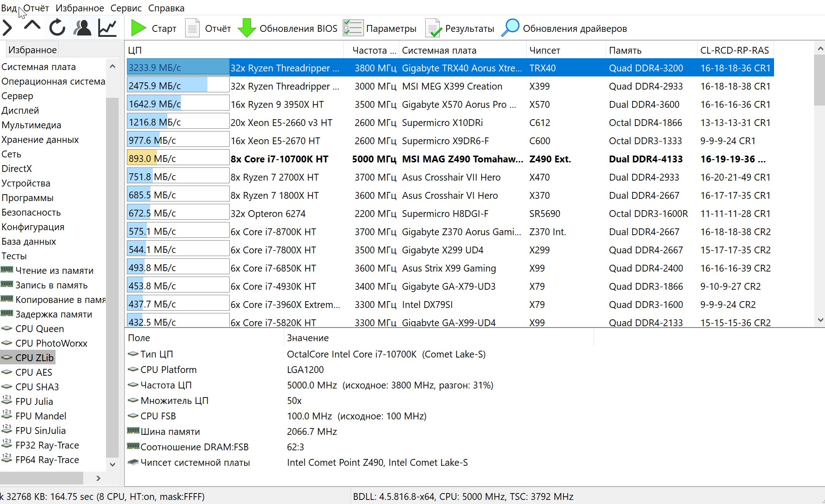Viewport: 825px width, 504px height.
Task: Click the results list scroll down arrow
Action: pos(820,320)
